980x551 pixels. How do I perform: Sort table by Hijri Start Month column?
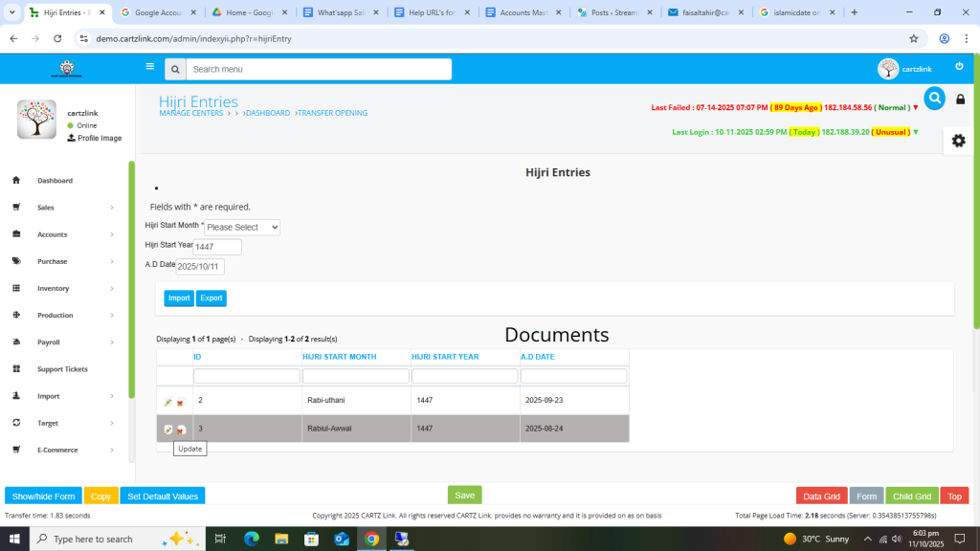click(x=340, y=357)
